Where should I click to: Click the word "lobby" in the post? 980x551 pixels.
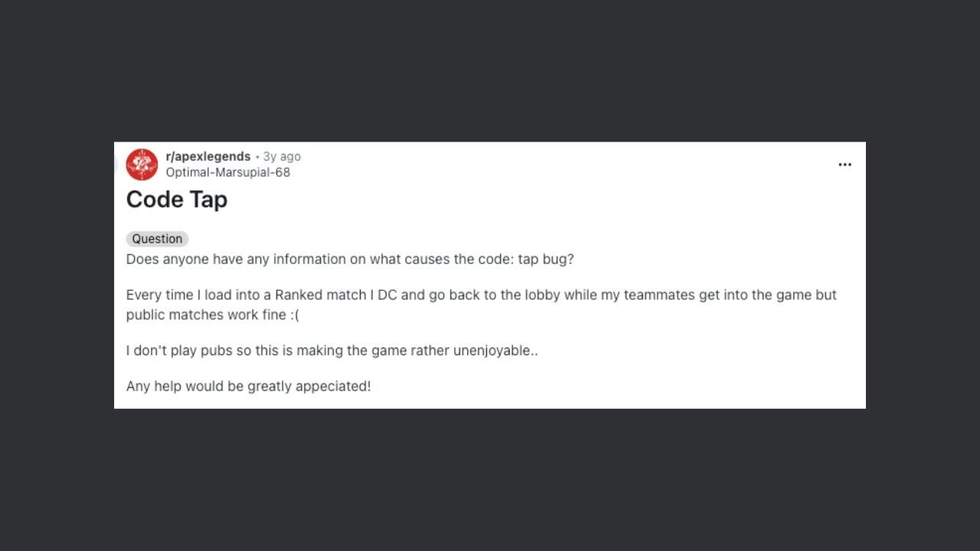(543, 295)
